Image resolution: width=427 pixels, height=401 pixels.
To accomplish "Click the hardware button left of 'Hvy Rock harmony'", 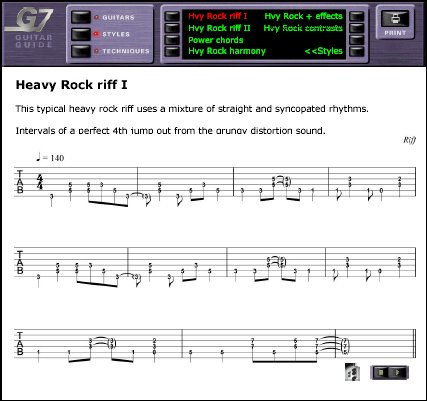I will 172,51.
